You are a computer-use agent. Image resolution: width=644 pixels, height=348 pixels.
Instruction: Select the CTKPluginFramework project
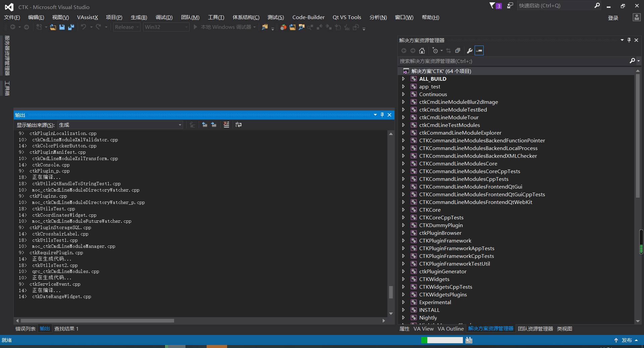pyautogui.click(x=445, y=241)
